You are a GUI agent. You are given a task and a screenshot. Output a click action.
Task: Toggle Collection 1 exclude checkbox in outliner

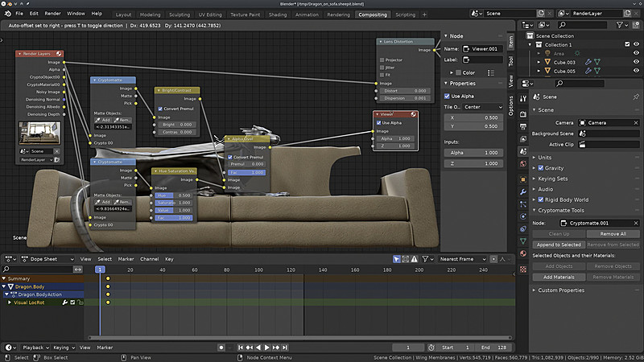pyautogui.click(x=627, y=44)
